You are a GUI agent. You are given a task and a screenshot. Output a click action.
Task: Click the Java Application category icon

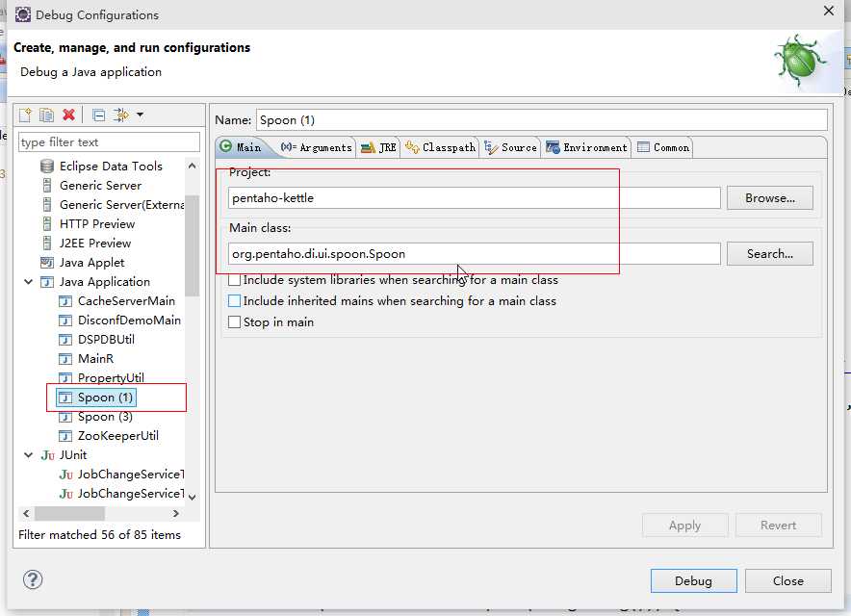point(47,282)
